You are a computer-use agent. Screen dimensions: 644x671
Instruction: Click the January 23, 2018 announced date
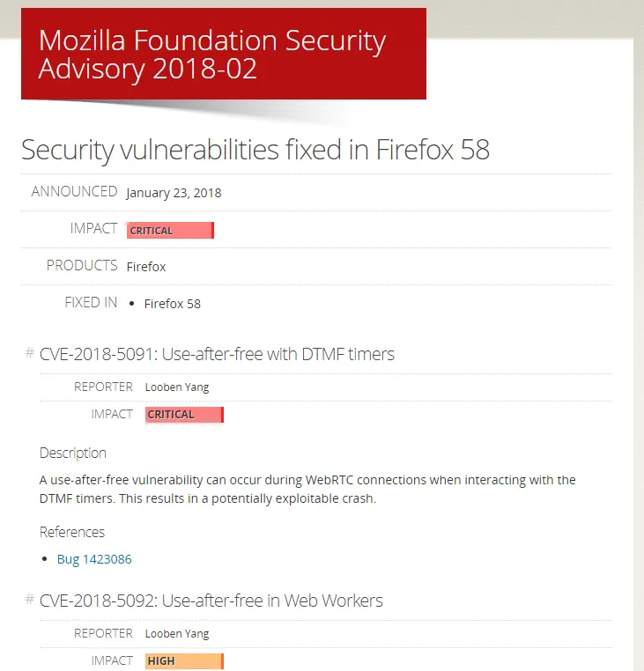[x=174, y=193]
